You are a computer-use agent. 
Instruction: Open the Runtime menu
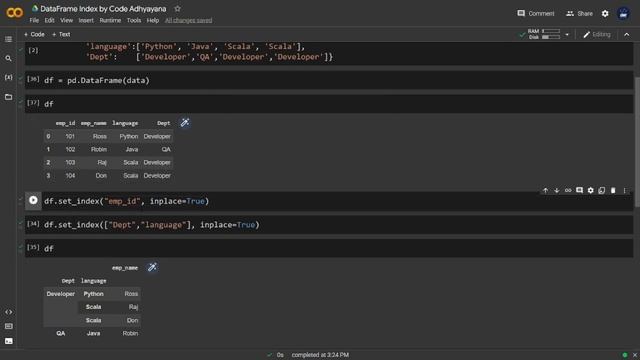110,20
